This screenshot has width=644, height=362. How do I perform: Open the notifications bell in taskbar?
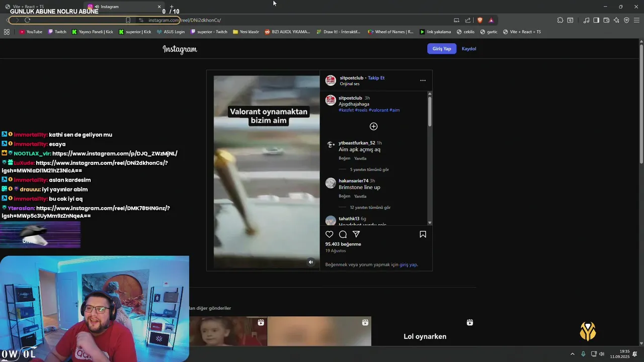pyautogui.click(x=635, y=354)
